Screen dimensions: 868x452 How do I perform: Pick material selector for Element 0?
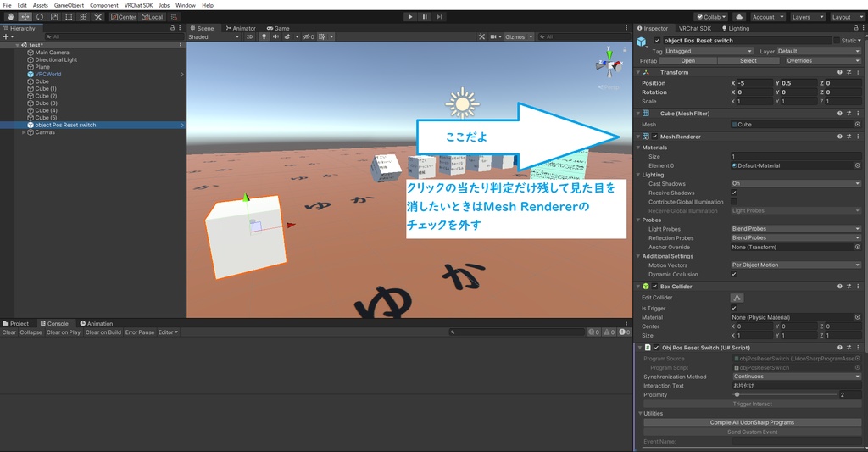tap(858, 165)
